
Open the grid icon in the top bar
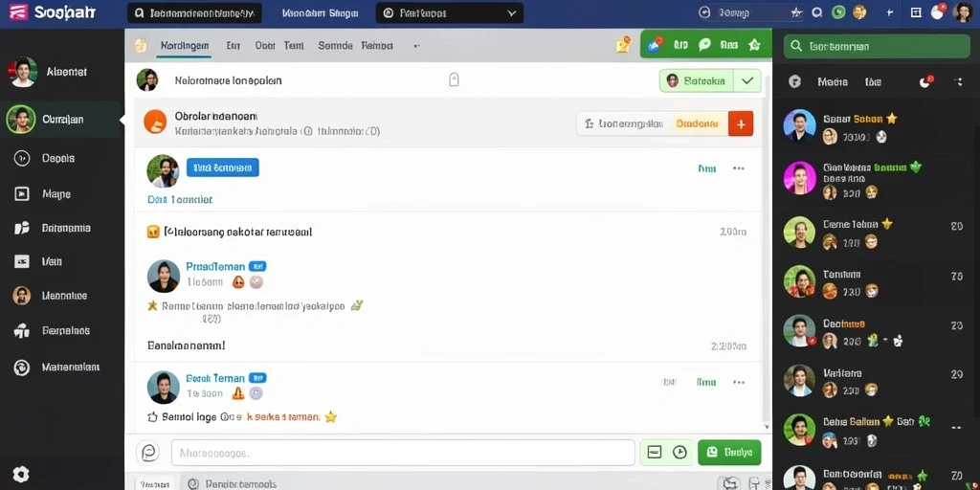point(916,12)
